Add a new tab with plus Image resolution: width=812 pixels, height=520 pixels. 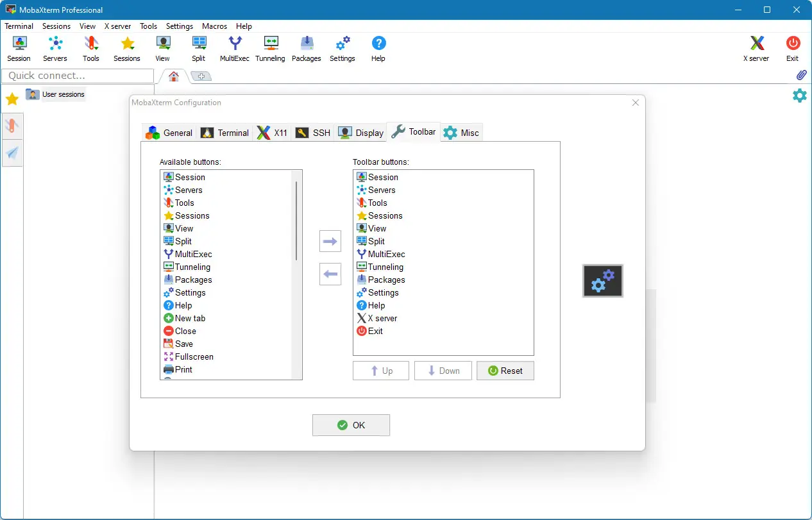[201, 76]
